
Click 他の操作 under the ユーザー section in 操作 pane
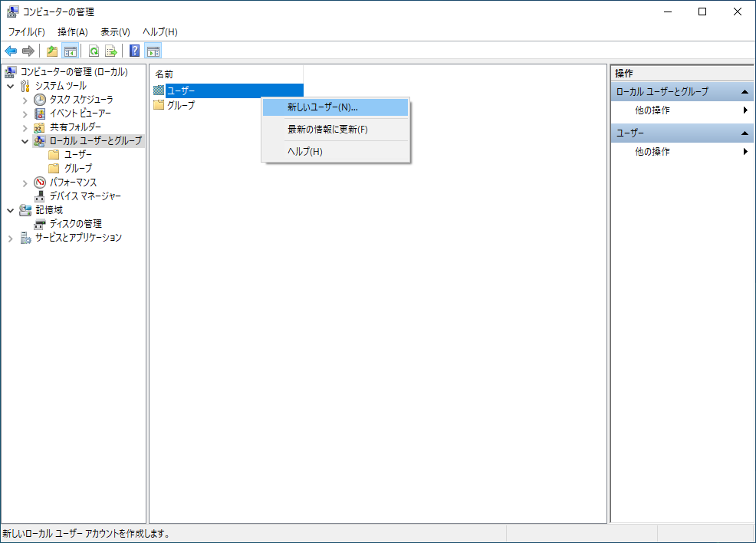(682, 152)
